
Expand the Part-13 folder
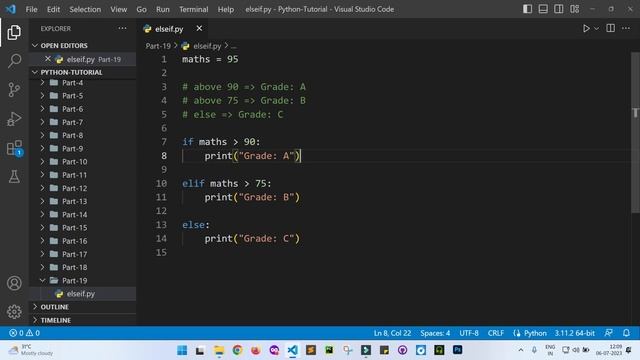coord(42,201)
